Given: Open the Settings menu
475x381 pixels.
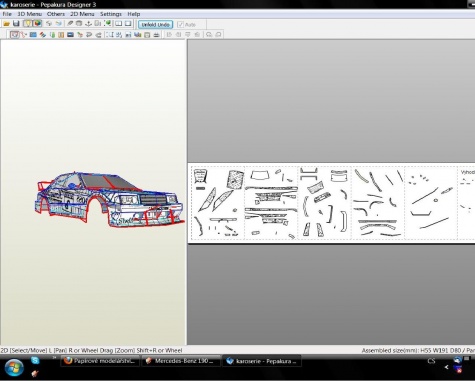Looking at the screenshot, I should (x=111, y=14).
